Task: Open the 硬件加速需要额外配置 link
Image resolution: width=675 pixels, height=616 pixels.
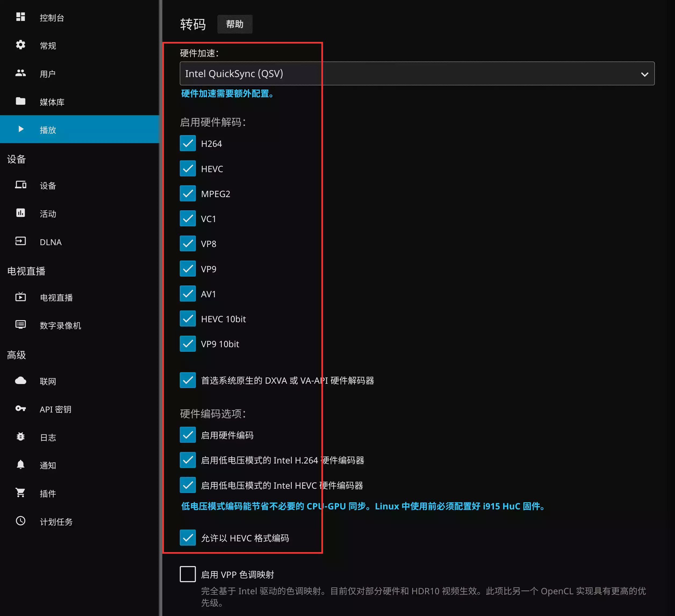Action: 228,94
